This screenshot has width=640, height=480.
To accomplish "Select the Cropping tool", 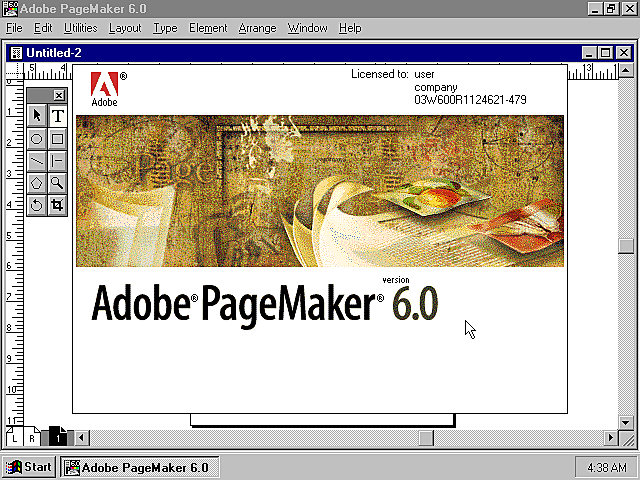I will (x=58, y=205).
